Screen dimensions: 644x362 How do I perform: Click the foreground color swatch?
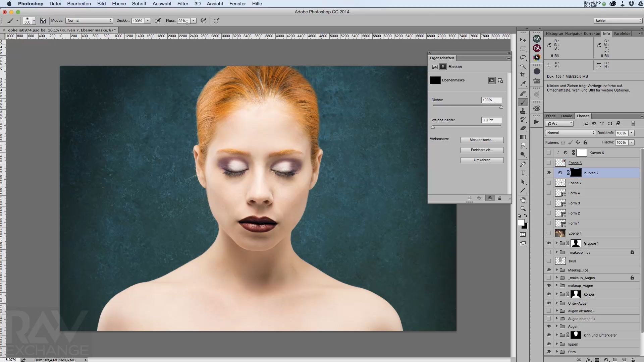click(521, 223)
